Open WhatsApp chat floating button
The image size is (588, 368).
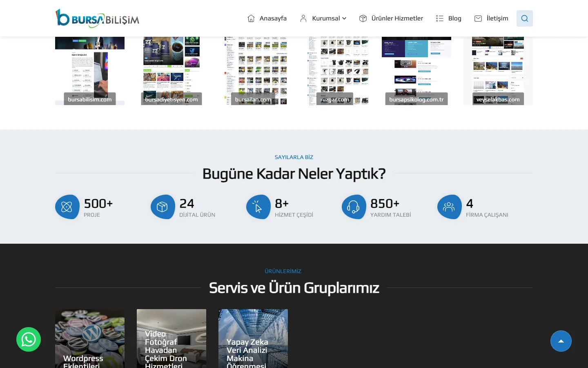pyautogui.click(x=29, y=339)
